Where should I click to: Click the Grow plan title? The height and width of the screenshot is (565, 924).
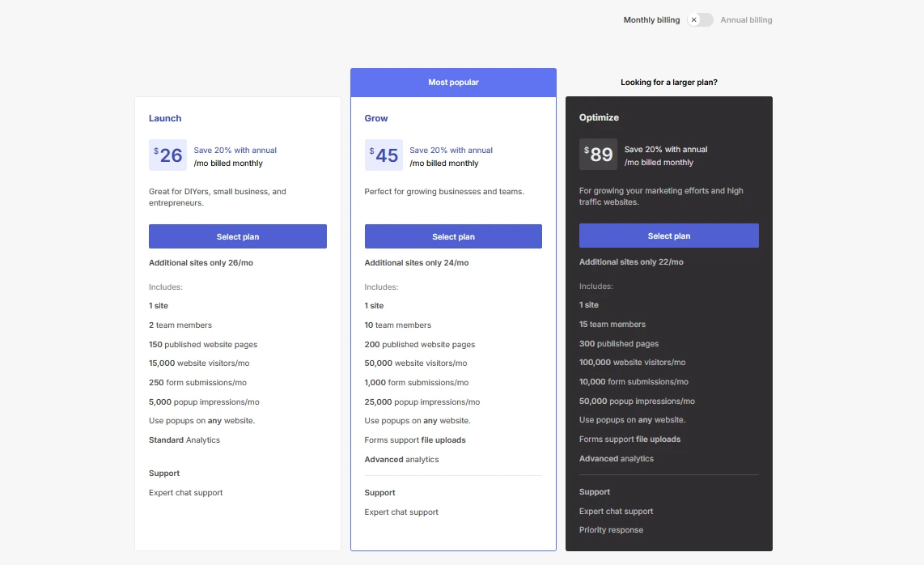click(376, 118)
